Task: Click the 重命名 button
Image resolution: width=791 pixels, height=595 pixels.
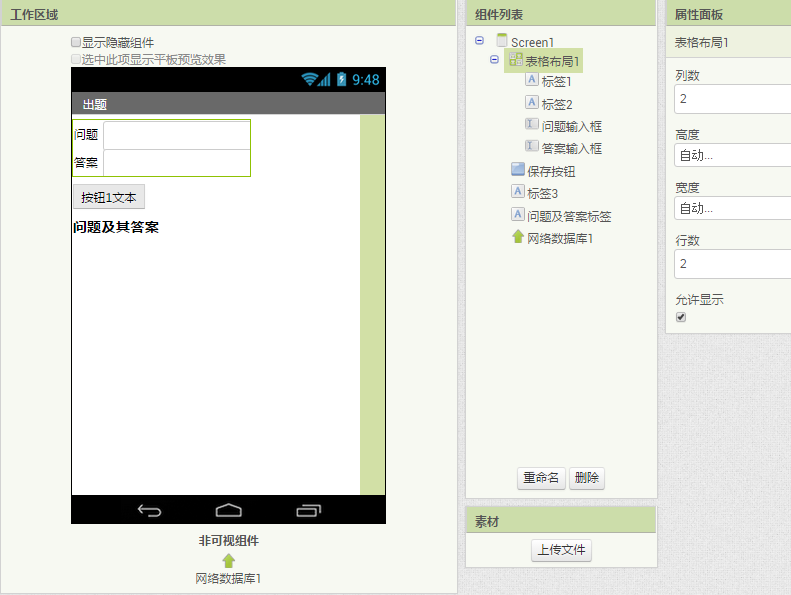Action: pyautogui.click(x=541, y=478)
